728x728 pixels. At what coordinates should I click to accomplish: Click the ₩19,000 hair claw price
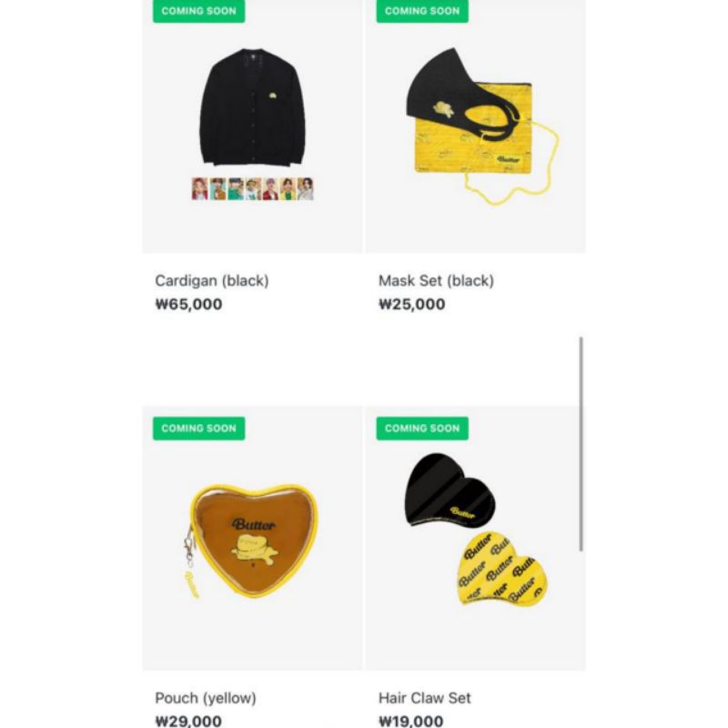coord(411,721)
